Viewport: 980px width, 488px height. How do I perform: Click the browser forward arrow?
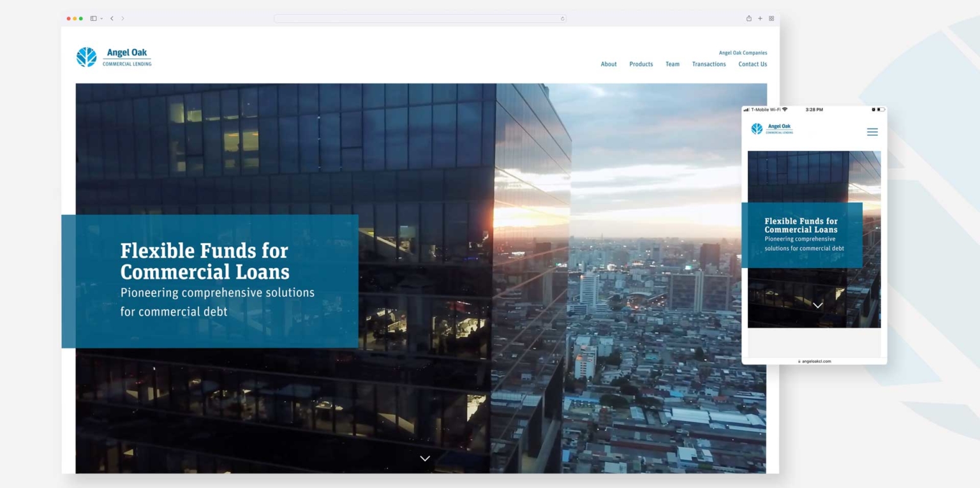tap(123, 18)
